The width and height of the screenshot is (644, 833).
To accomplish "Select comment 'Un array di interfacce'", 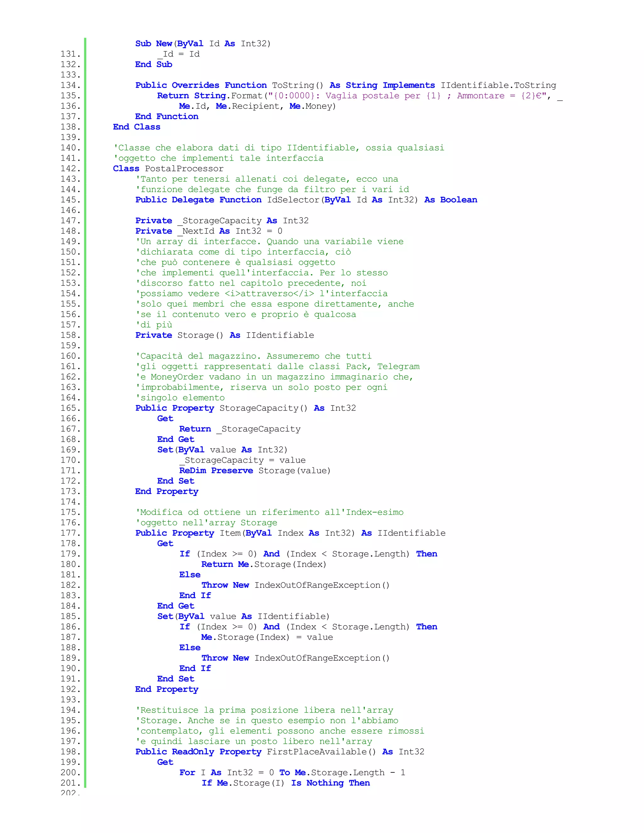I will [x=269, y=241].
